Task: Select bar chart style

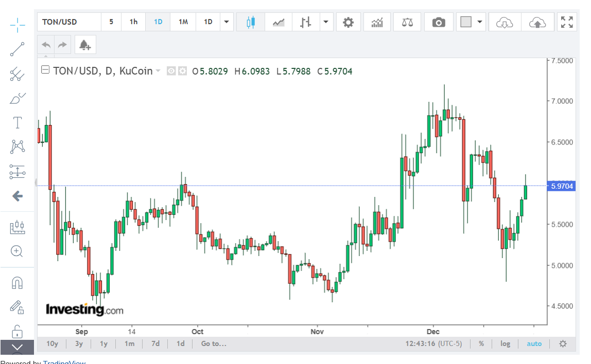Action: tap(306, 22)
